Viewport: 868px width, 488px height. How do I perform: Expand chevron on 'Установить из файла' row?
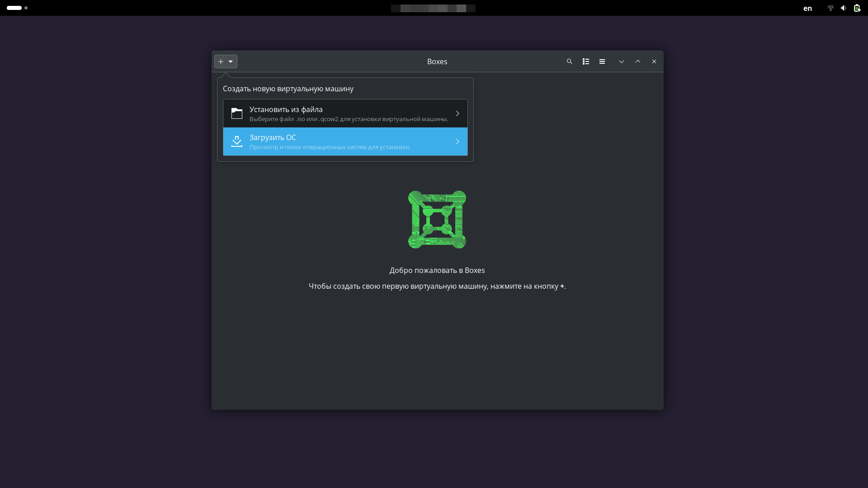(x=458, y=113)
